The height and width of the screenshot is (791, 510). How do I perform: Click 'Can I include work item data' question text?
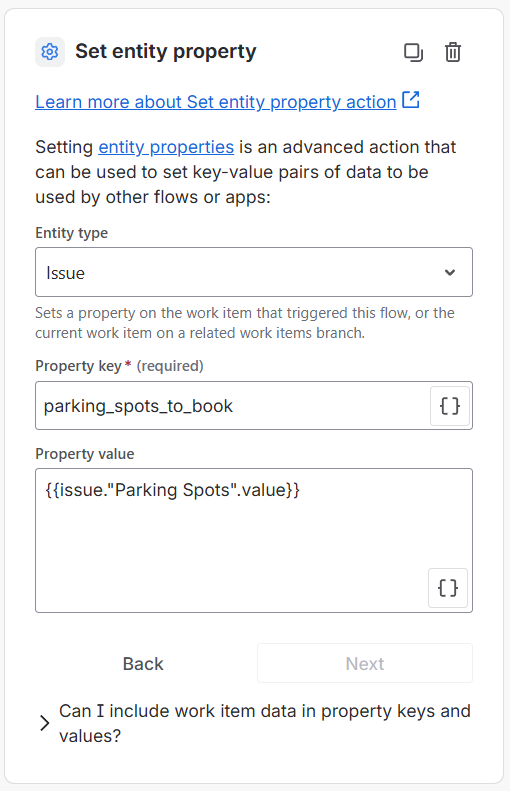[x=264, y=723]
